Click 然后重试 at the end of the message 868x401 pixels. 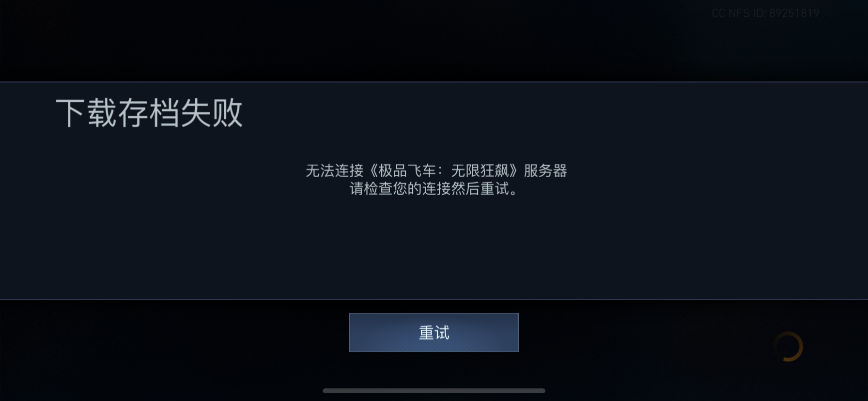tap(480, 188)
